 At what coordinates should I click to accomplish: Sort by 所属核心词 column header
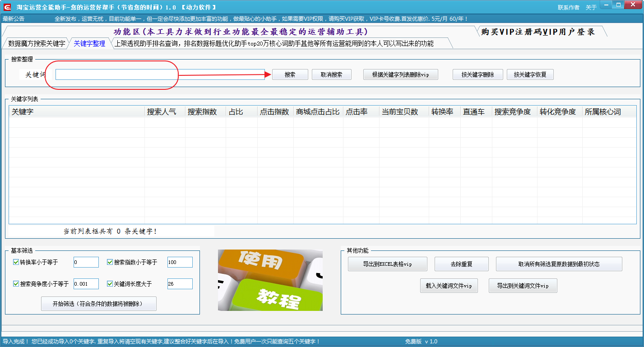[608, 112]
